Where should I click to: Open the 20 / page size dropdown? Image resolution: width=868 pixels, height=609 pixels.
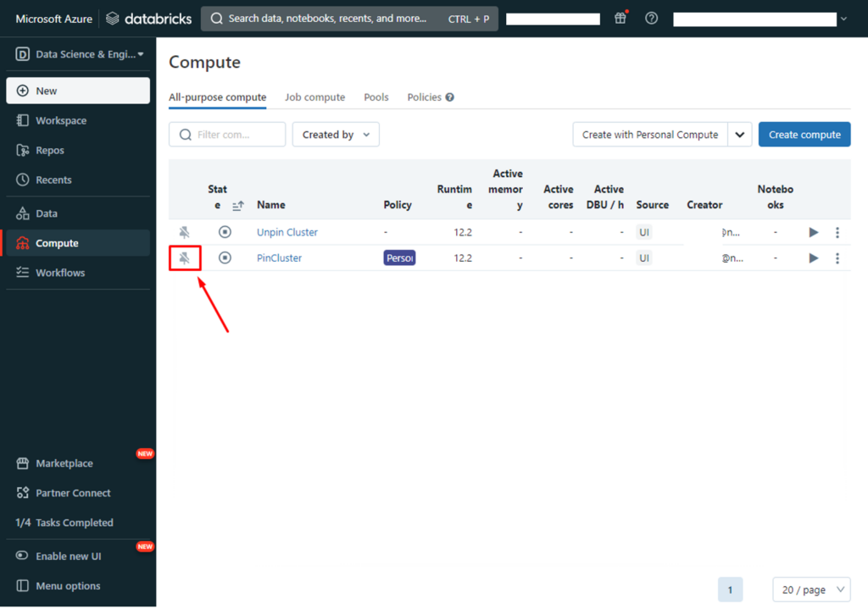(x=811, y=590)
